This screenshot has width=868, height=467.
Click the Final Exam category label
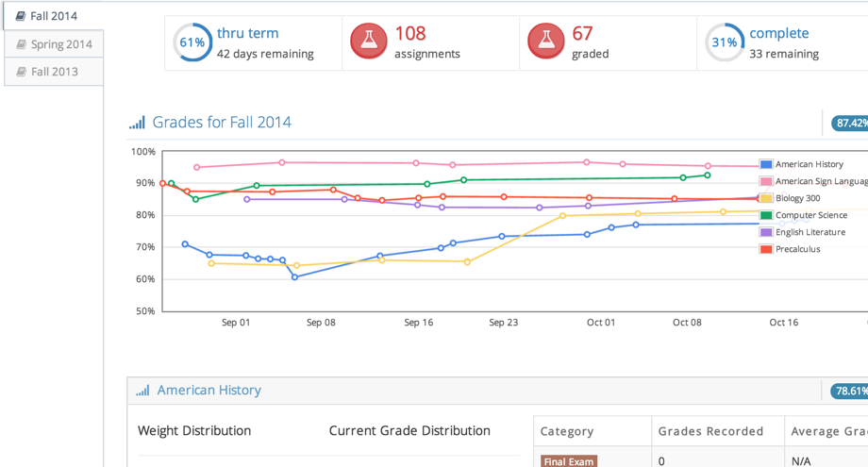(570, 461)
